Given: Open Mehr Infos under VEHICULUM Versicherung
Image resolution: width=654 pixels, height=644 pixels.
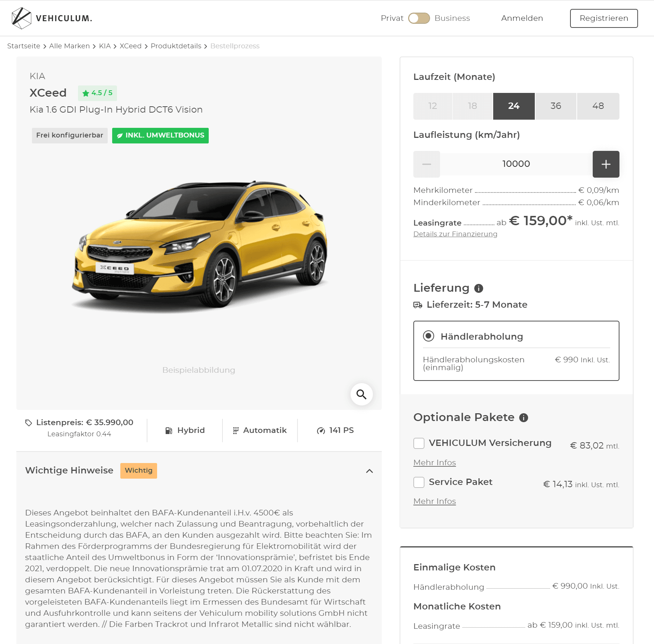Looking at the screenshot, I should (x=435, y=463).
